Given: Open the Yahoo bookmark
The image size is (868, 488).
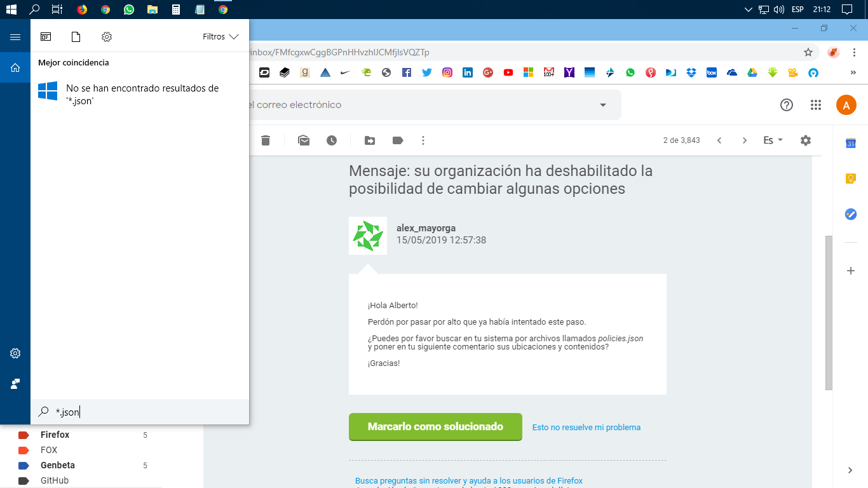Looking at the screenshot, I should (569, 72).
